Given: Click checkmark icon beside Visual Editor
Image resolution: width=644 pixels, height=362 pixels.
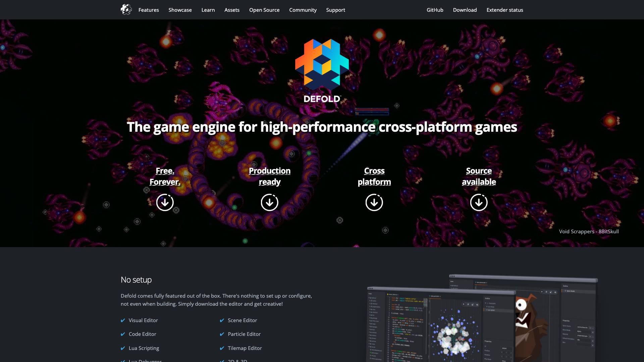Looking at the screenshot, I should click(123, 320).
